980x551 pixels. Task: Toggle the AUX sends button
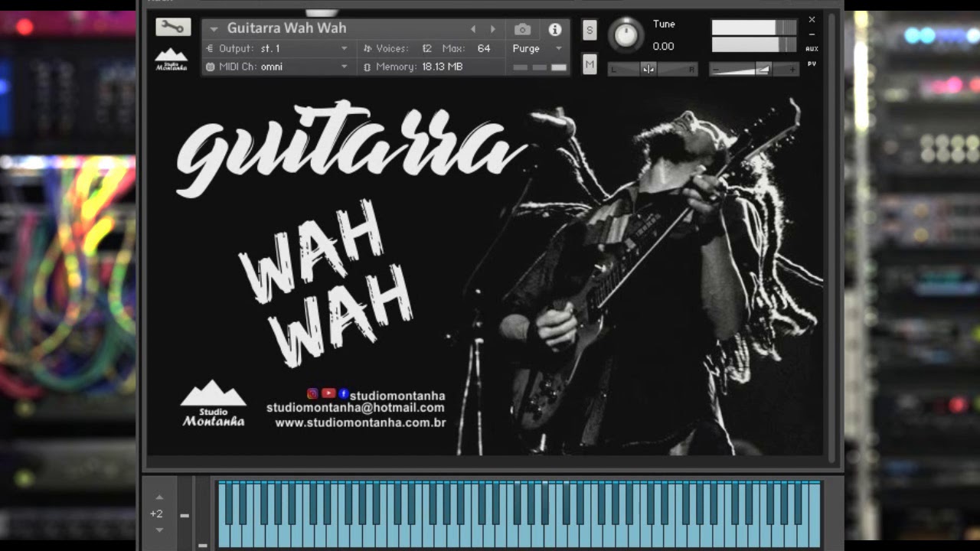812,49
